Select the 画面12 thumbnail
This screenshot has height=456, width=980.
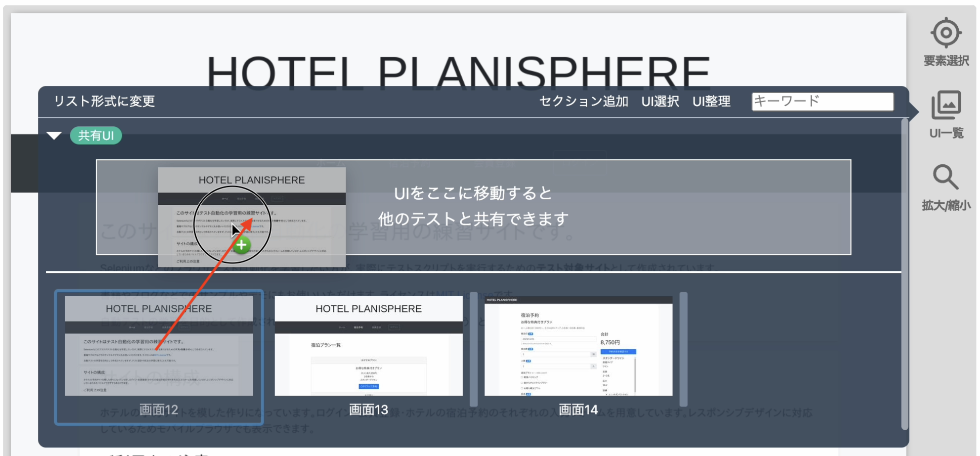[x=159, y=346]
